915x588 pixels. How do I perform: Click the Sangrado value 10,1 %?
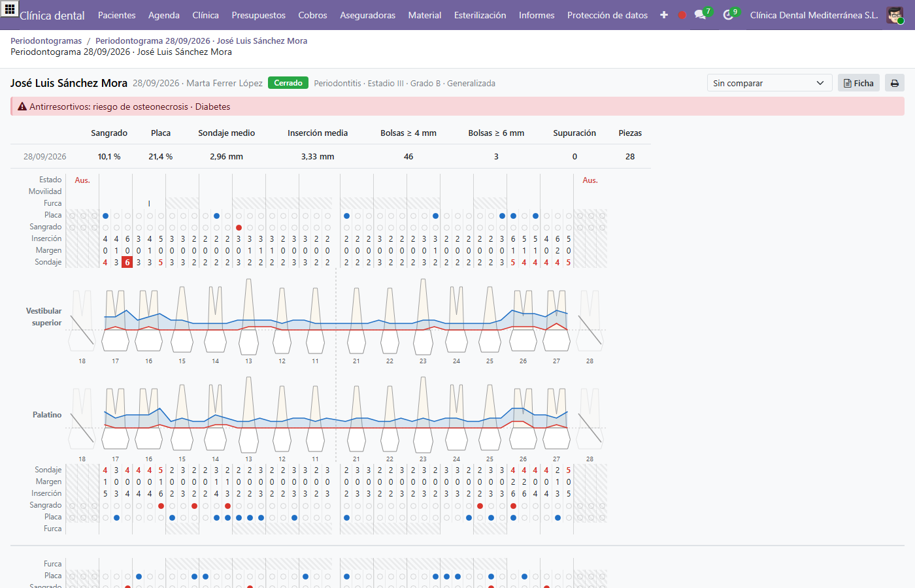click(x=109, y=157)
